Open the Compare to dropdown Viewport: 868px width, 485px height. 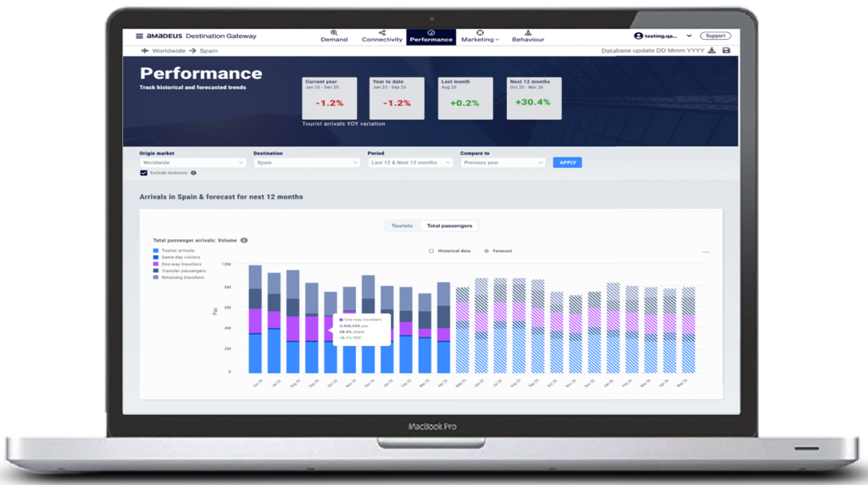503,162
